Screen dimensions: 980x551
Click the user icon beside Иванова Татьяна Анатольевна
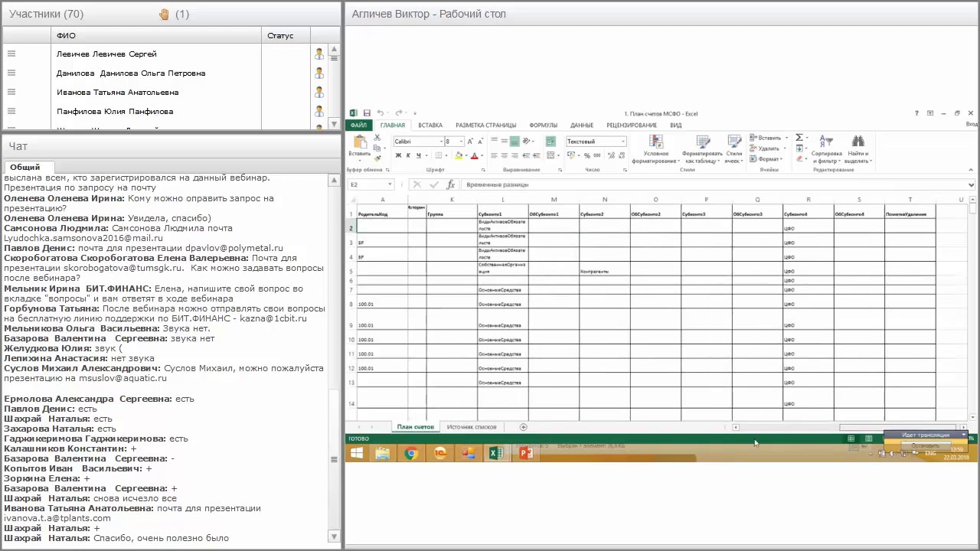pos(319,92)
